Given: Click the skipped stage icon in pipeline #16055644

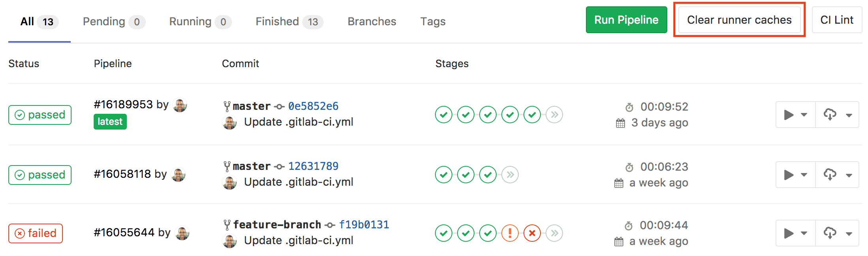Looking at the screenshot, I should pos(554,233).
